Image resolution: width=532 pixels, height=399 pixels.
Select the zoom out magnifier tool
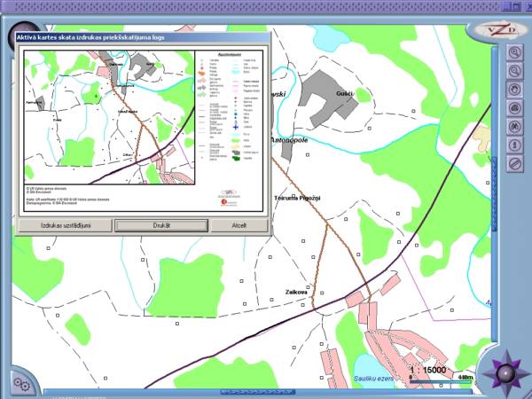[x=513, y=71]
